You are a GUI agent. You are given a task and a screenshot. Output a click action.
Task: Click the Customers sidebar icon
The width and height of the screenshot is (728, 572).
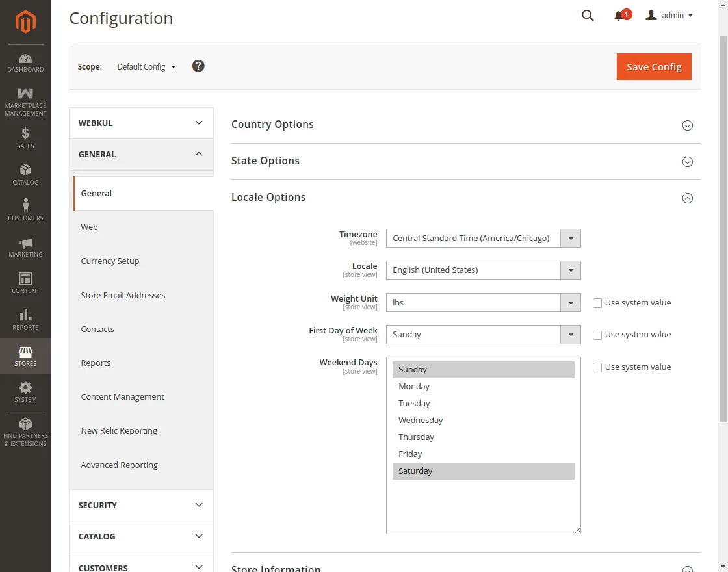tap(25, 210)
